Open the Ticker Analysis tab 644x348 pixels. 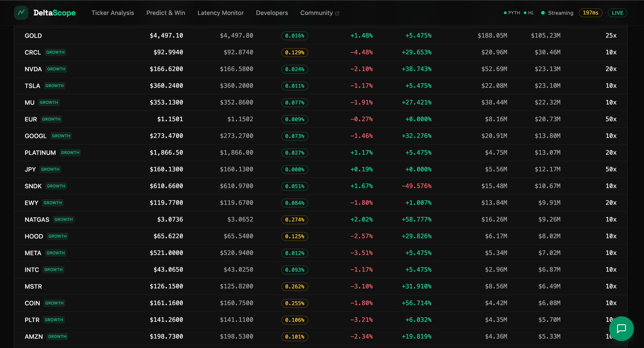point(113,13)
